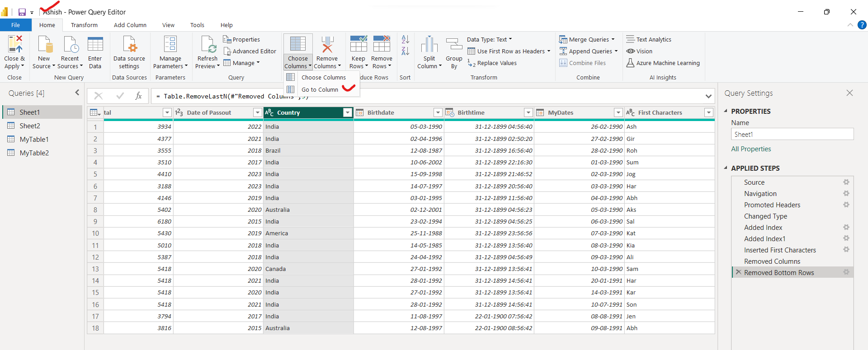Image resolution: width=868 pixels, height=350 pixels.
Task: Click the Sort Ascending icon
Action: [x=405, y=40]
